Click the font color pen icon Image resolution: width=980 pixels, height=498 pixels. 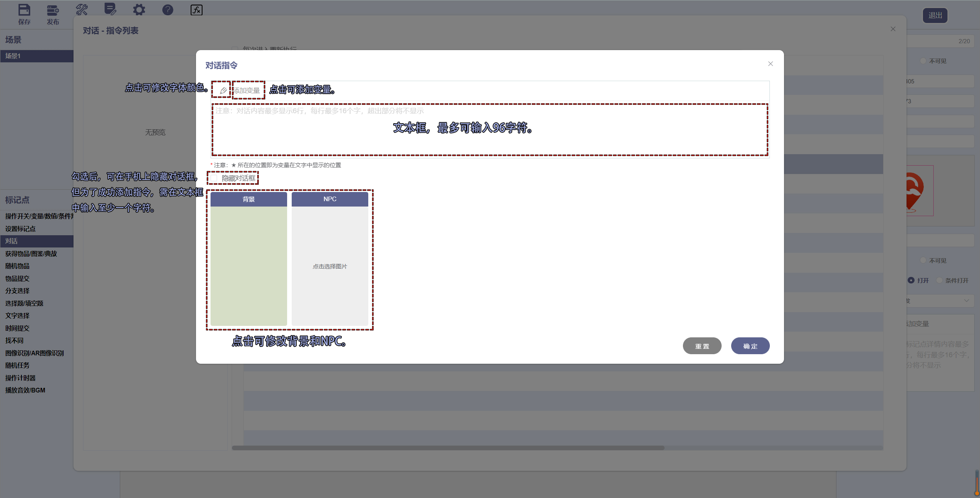point(223,90)
